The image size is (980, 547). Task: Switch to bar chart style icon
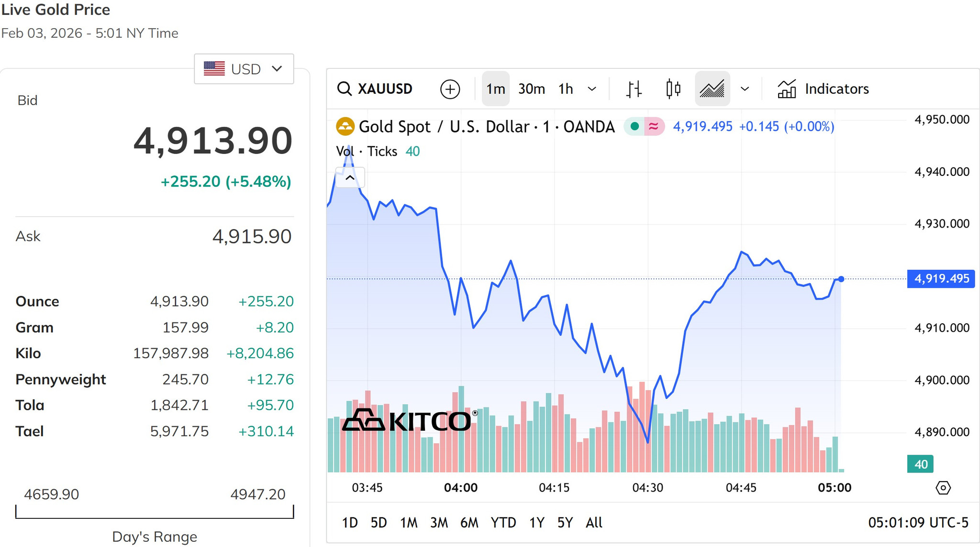click(634, 89)
